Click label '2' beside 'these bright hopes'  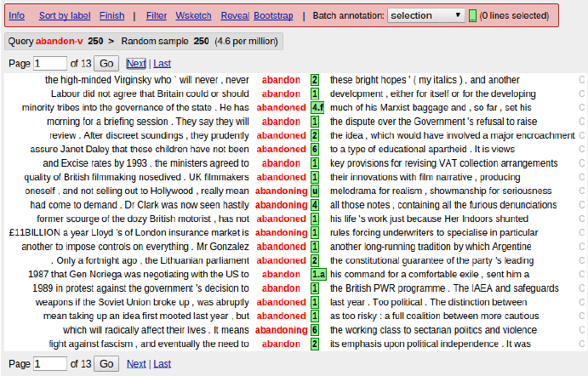click(315, 80)
